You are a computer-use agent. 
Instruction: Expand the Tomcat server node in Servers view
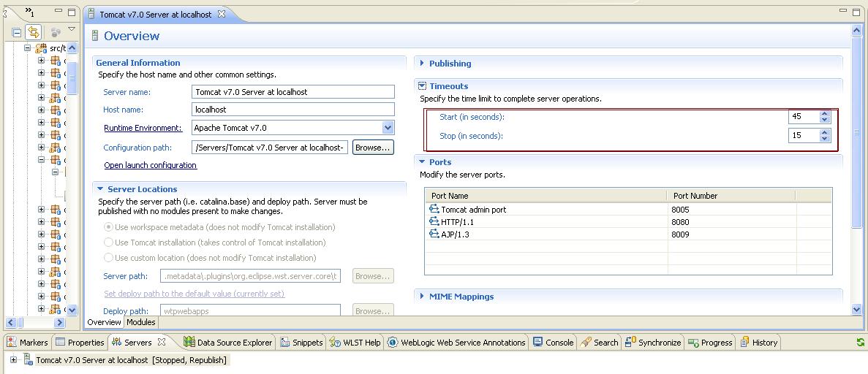click(13, 359)
